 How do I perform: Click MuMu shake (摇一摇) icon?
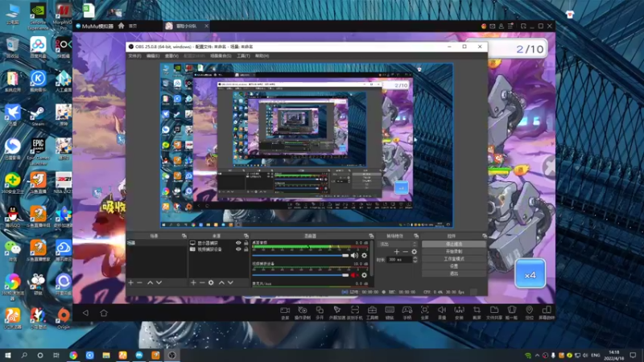point(512,311)
